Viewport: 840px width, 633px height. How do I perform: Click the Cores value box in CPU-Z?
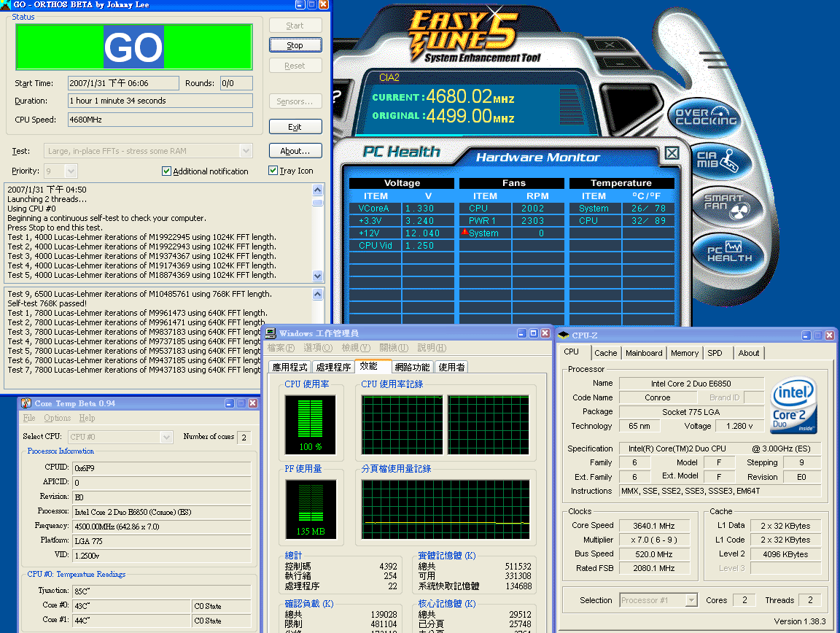744,600
